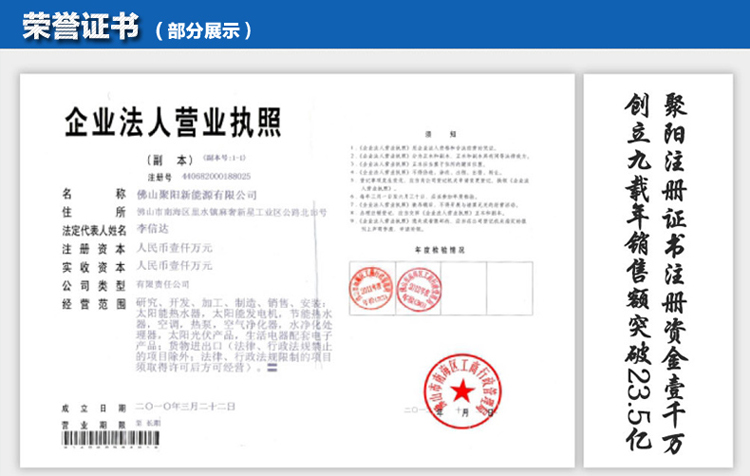Click the second red annual inspection stamp
750x476 pixels.
pos(418,291)
